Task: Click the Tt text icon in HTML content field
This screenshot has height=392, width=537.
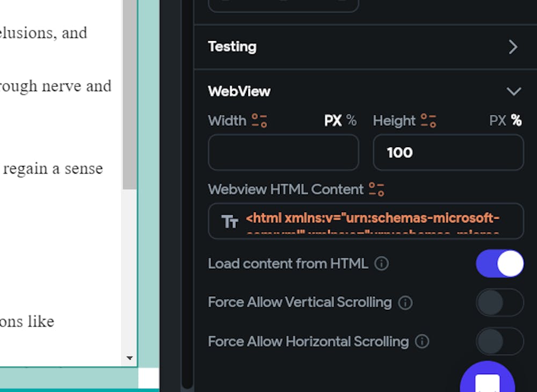Action: pos(230,221)
